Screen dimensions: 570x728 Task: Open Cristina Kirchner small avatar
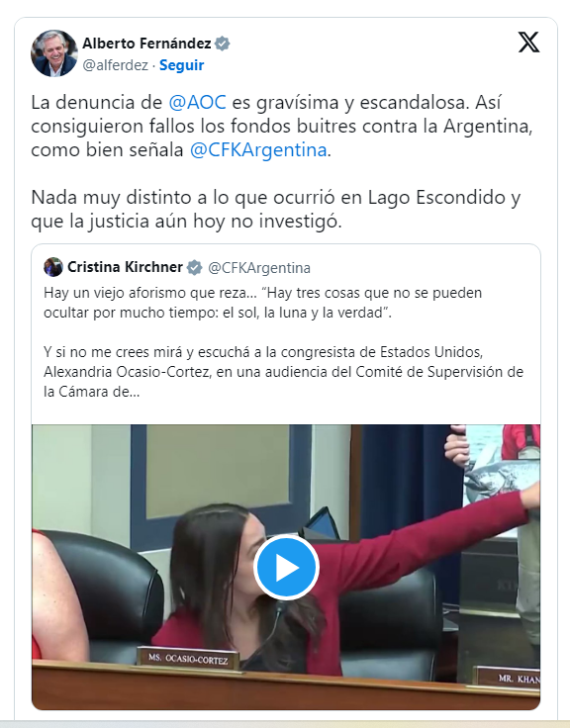[x=53, y=267]
